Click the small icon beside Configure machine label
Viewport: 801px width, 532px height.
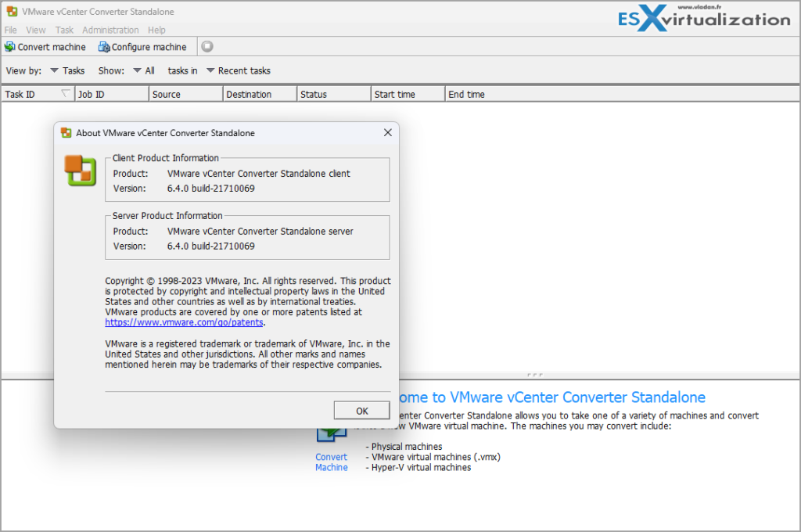coord(103,47)
